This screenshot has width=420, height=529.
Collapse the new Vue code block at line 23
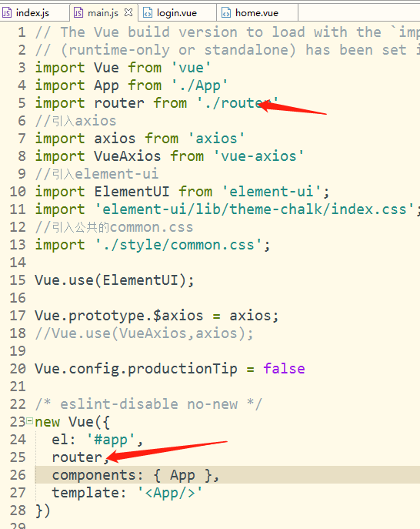coord(30,420)
